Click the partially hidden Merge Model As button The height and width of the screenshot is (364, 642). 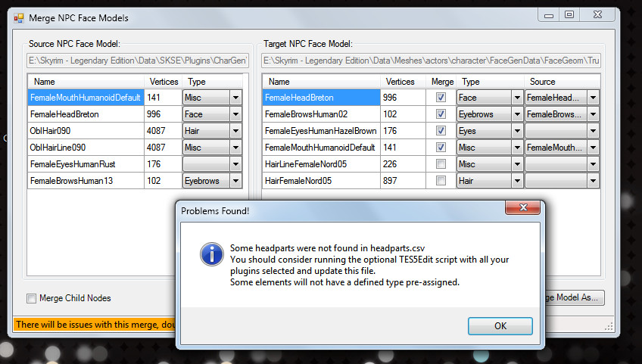[575, 297]
